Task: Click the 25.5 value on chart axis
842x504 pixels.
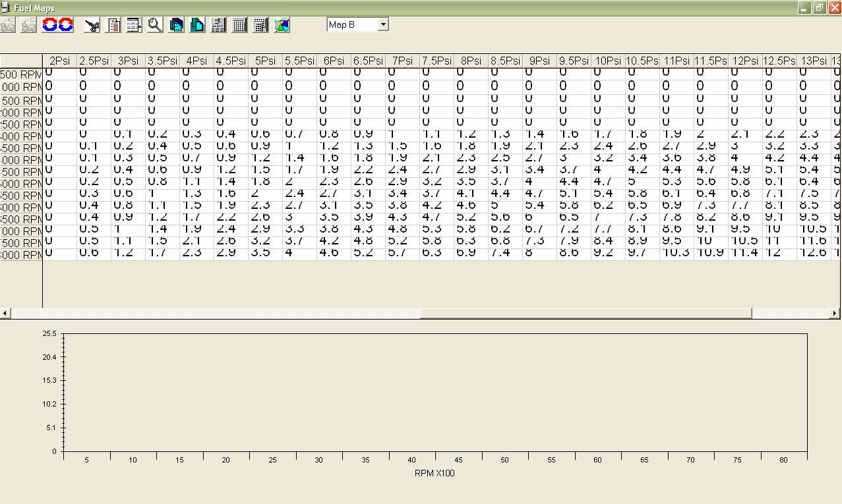Action: point(49,333)
